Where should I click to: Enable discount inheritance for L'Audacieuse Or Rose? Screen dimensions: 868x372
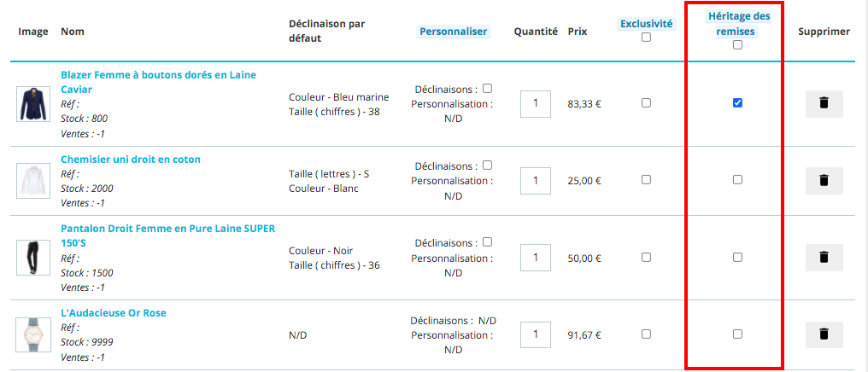[737, 334]
